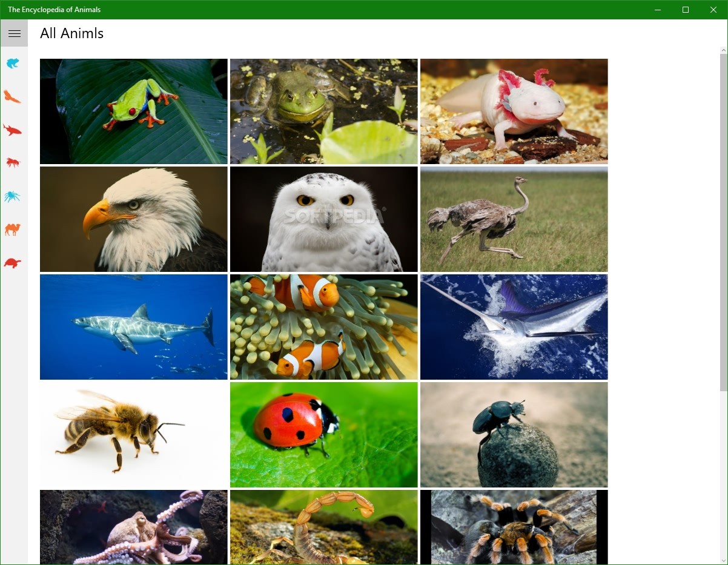The height and width of the screenshot is (565, 728).
Task: Open the great white shark picture
Action: coord(134,327)
